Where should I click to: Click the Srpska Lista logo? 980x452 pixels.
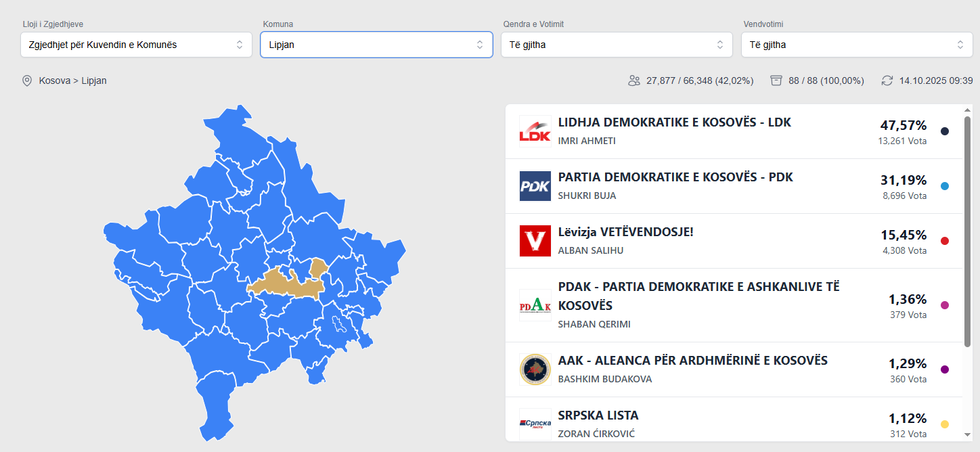535,423
